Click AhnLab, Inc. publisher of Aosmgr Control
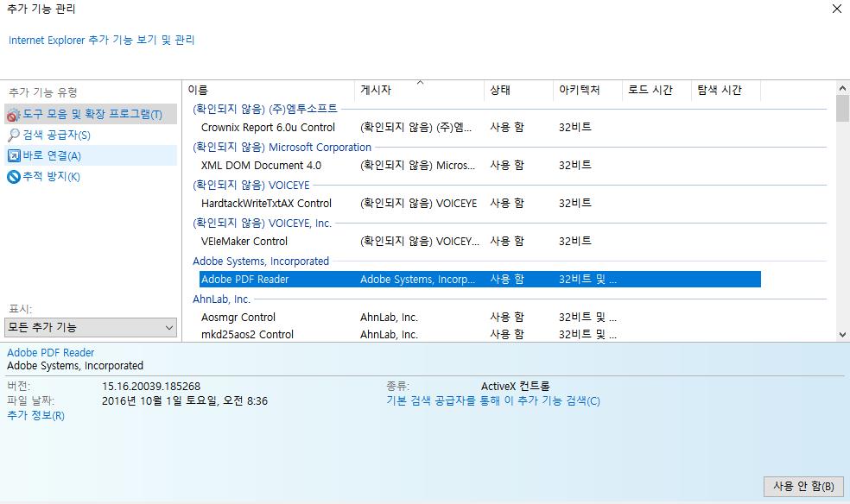Viewport: 850px width, 504px height. [389, 318]
